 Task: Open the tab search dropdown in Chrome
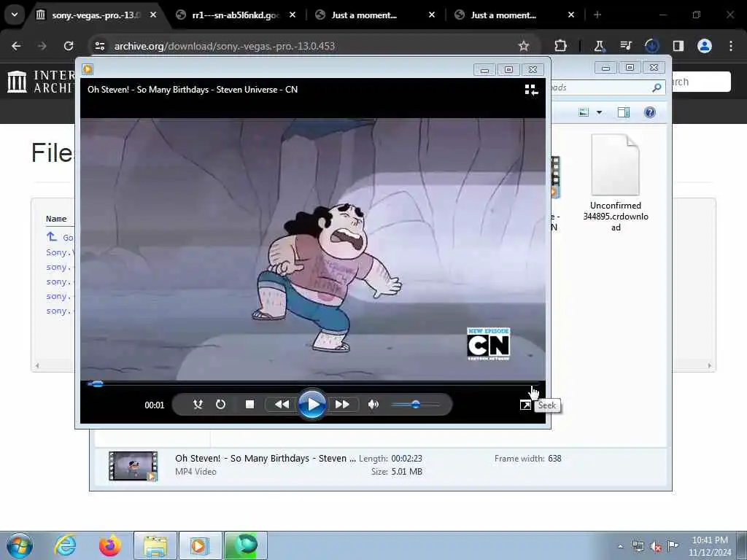15,15
